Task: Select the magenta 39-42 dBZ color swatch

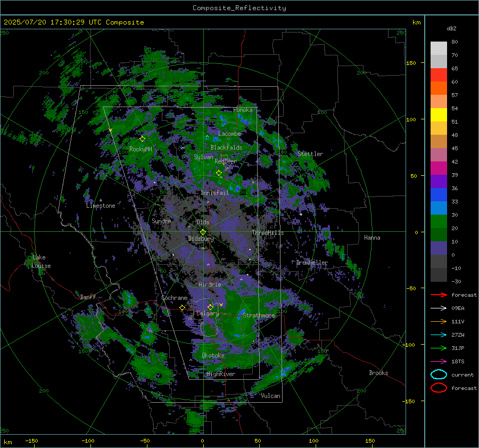Action: click(x=439, y=168)
